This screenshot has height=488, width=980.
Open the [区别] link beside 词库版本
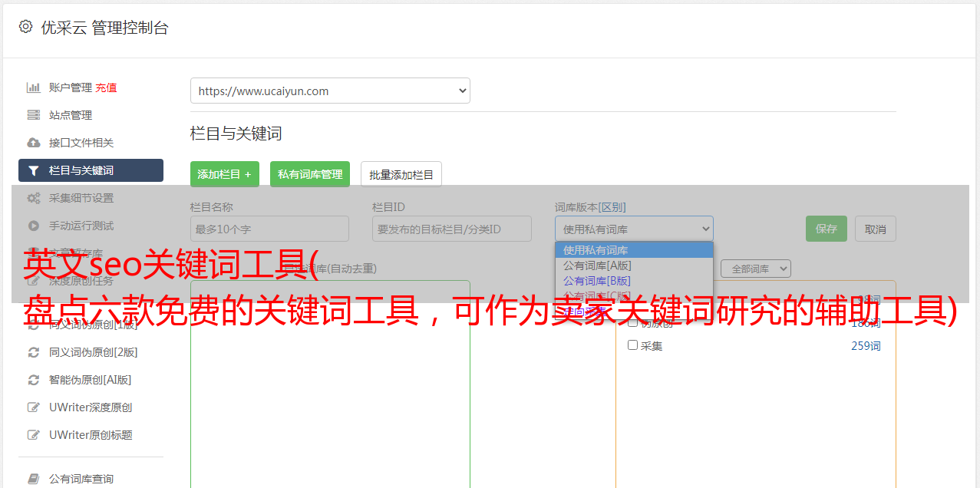pos(613,207)
